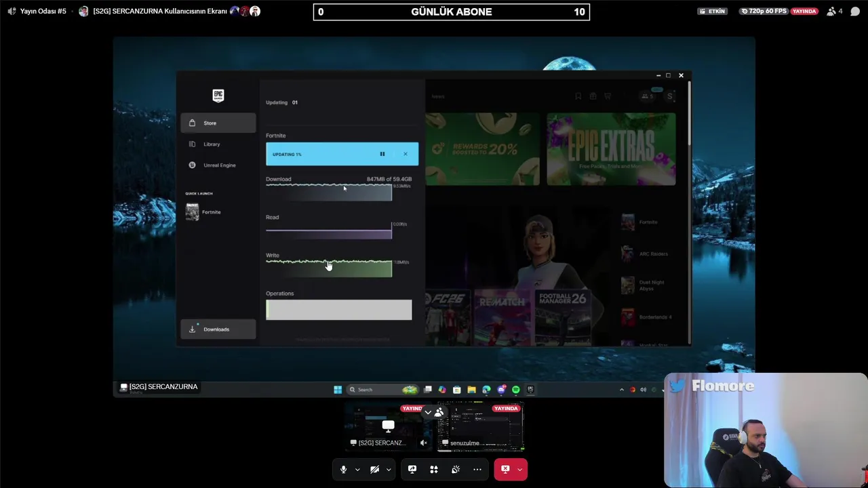868x488 pixels.
Task: Click the Download speed graph
Action: tap(328, 192)
